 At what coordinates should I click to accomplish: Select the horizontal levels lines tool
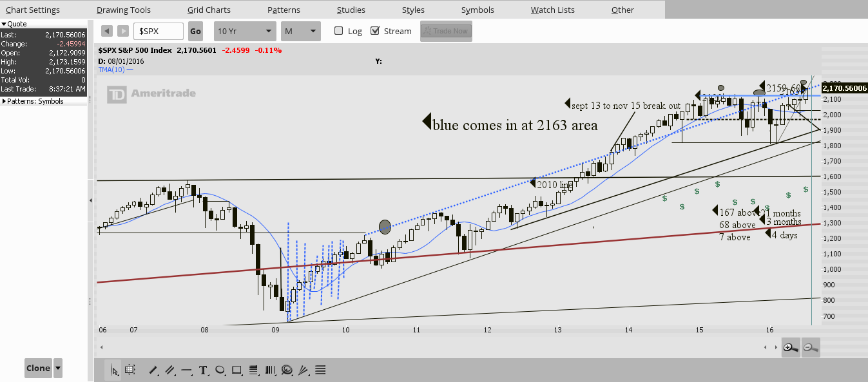tap(320, 370)
